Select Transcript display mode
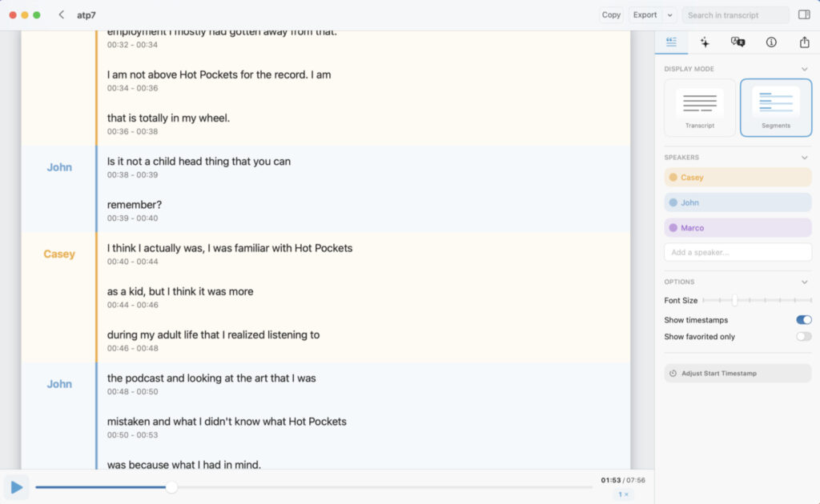The image size is (820, 504). [700, 107]
